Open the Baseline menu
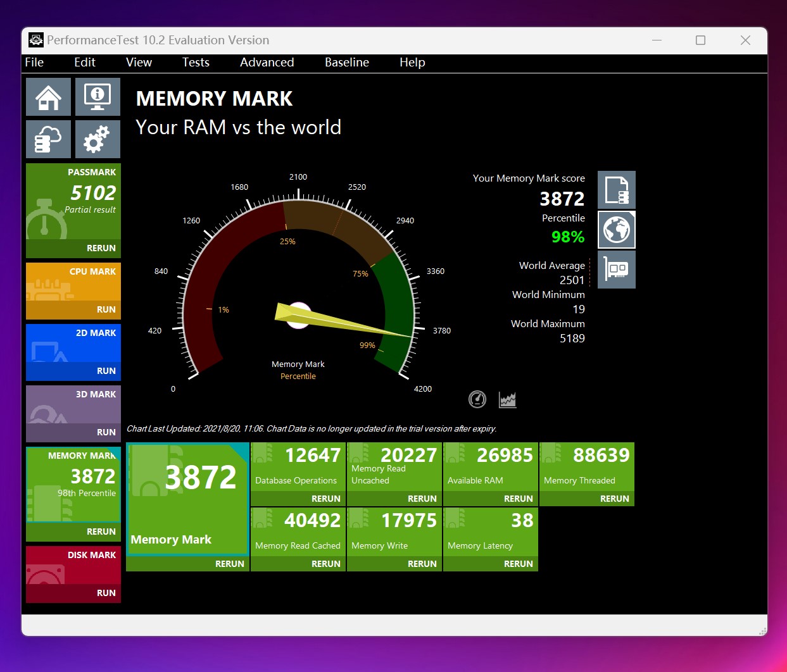This screenshot has height=672, width=787. point(346,63)
